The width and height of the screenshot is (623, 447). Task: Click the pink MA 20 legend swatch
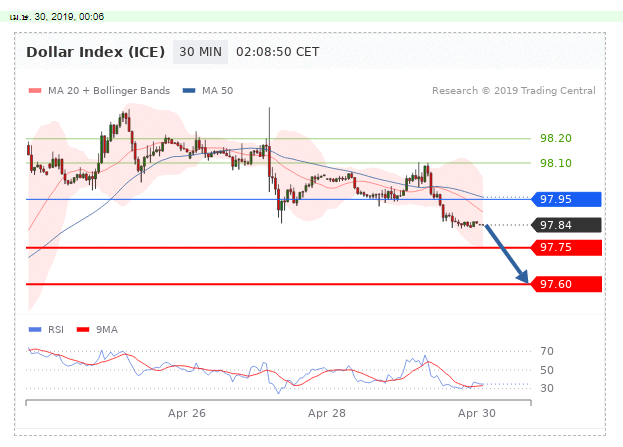35,91
